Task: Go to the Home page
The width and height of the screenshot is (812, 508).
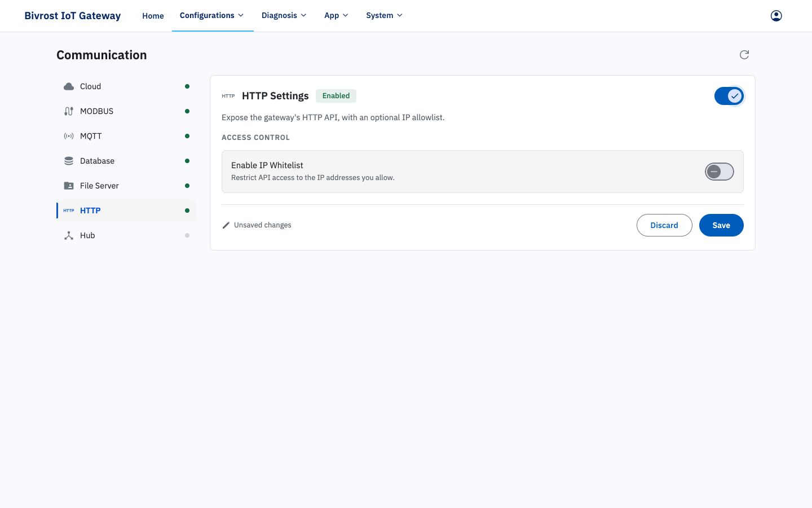Action: click(153, 16)
